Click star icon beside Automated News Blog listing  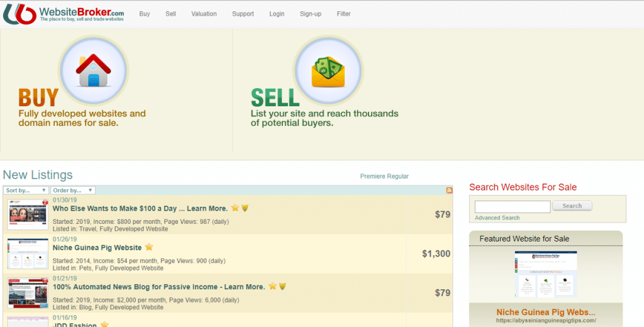(x=273, y=286)
